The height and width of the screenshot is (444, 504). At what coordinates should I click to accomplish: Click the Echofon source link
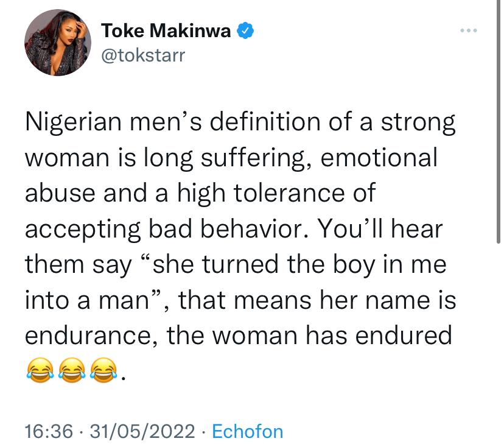pos(248,431)
